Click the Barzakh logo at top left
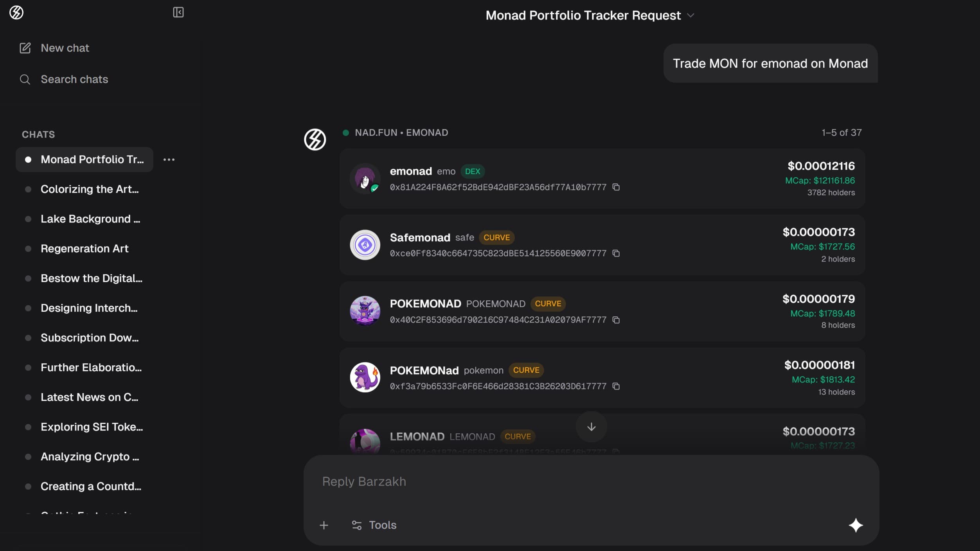 [x=16, y=13]
